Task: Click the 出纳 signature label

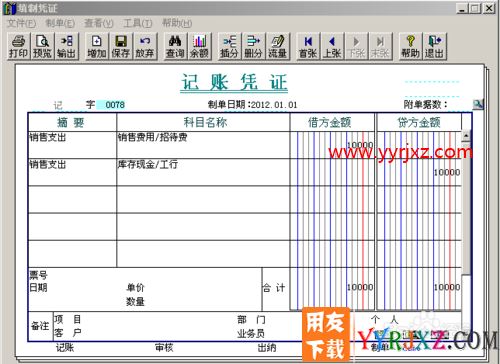Action: click(267, 348)
